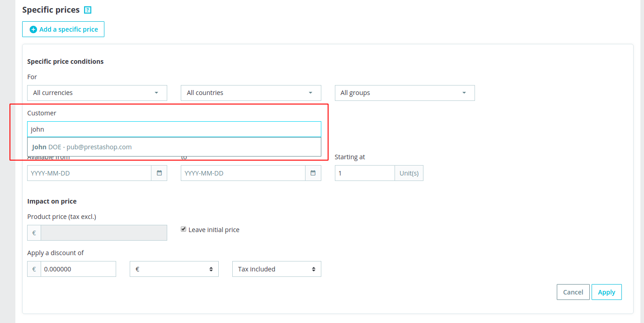The image size is (644, 323).
Task: Click the Unit(s) addon next to Starting at
Action: 409,173
